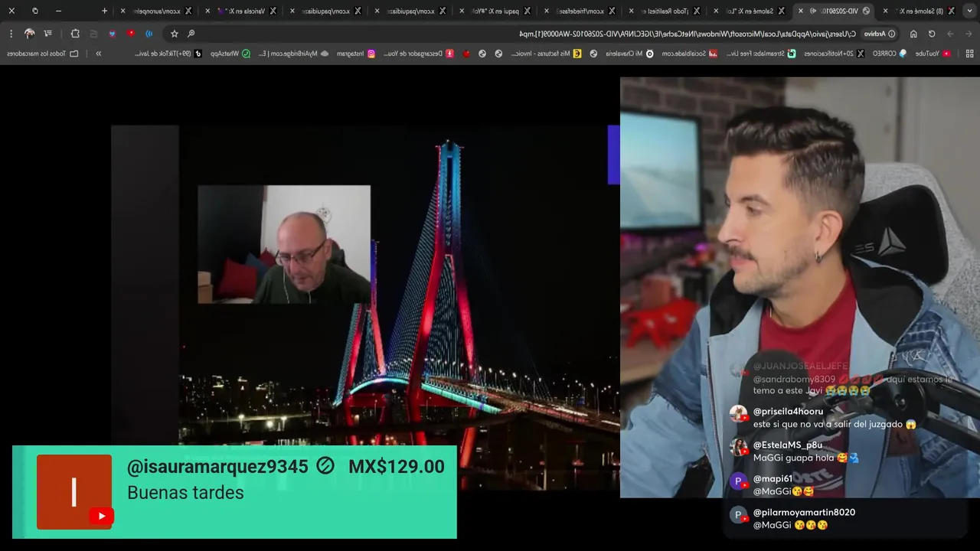The image size is (980, 551).
Task: Switch to the "(8) Salomé en X" tab
Action: tap(918, 11)
